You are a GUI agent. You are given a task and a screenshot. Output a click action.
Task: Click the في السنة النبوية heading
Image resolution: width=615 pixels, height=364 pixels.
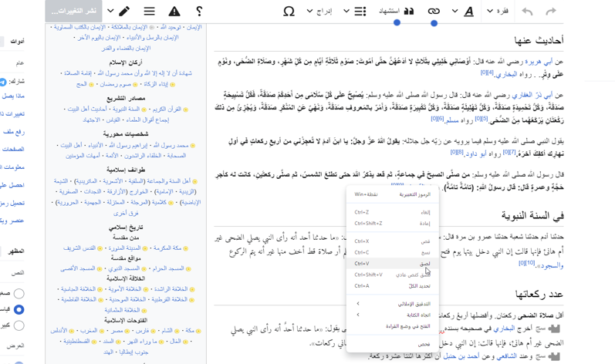[x=532, y=215]
